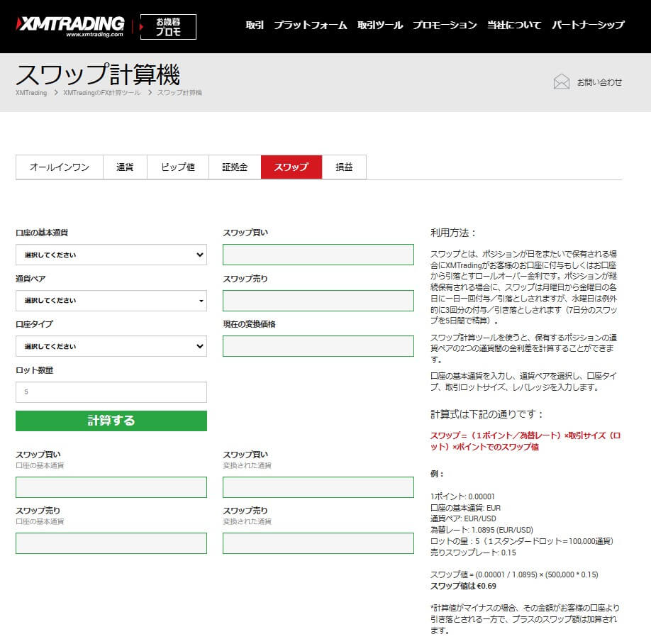
Task: Switch to the オールインワン calculator tab
Action: (58, 167)
